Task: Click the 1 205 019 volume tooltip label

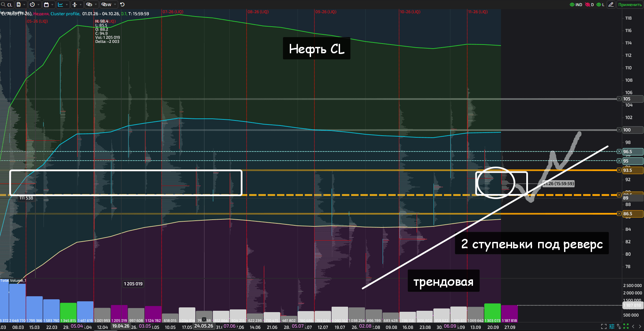Action: pos(133,284)
